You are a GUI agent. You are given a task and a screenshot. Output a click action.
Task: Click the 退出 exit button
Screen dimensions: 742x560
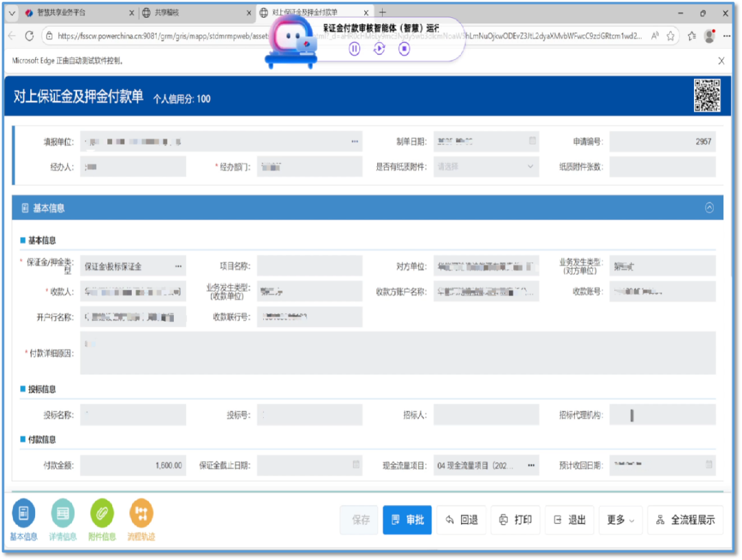(x=570, y=519)
